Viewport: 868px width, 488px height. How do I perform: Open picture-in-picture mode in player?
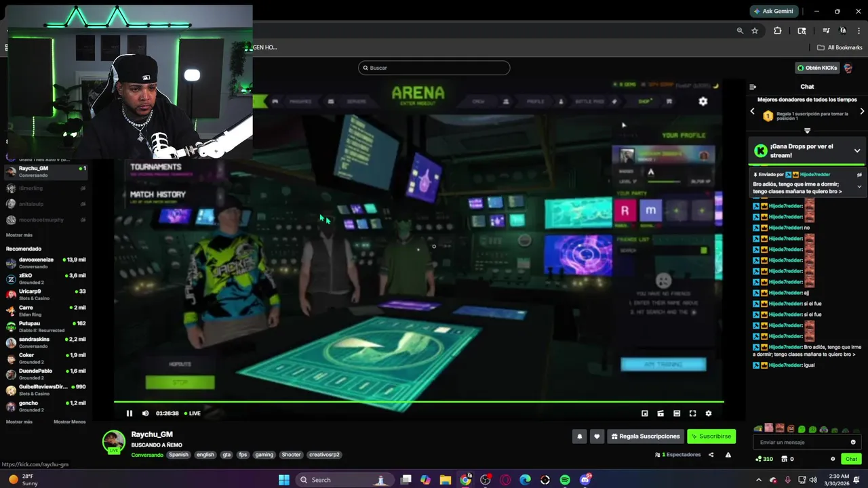(645, 413)
